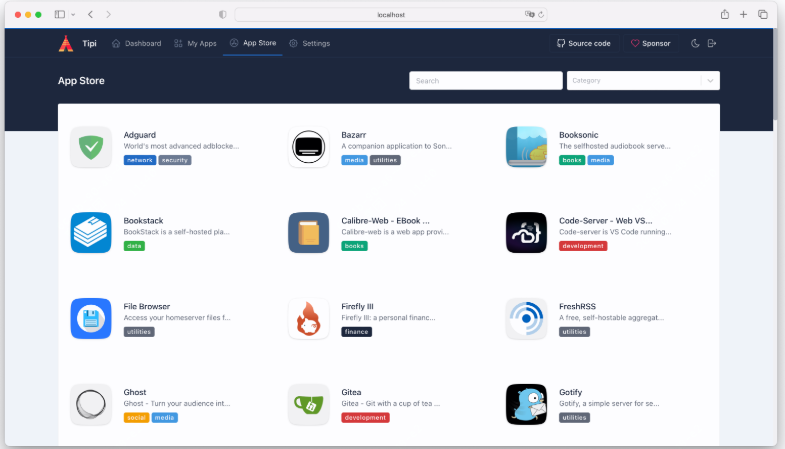Image resolution: width=785 pixels, height=449 pixels.
Task: Select the FreshRSS app icon
Action: click(x=526, y=318)
